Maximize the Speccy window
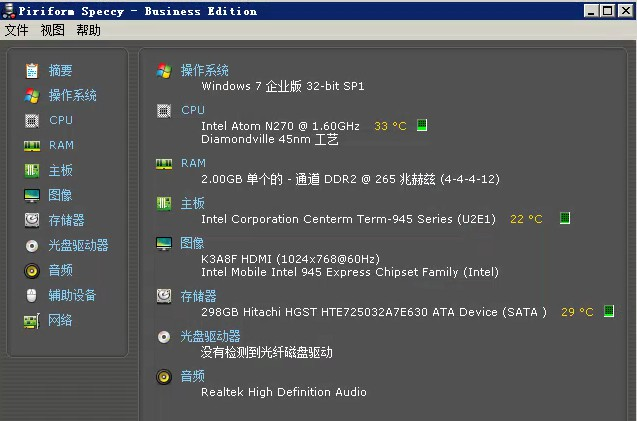This screenshot has width=637, height=421. point(608,11)
